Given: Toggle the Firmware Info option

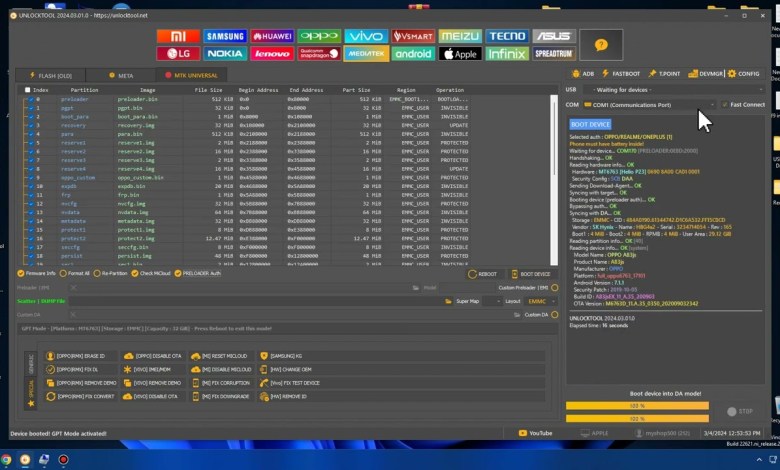Looking at the screenshot, I should click(36, 274).
